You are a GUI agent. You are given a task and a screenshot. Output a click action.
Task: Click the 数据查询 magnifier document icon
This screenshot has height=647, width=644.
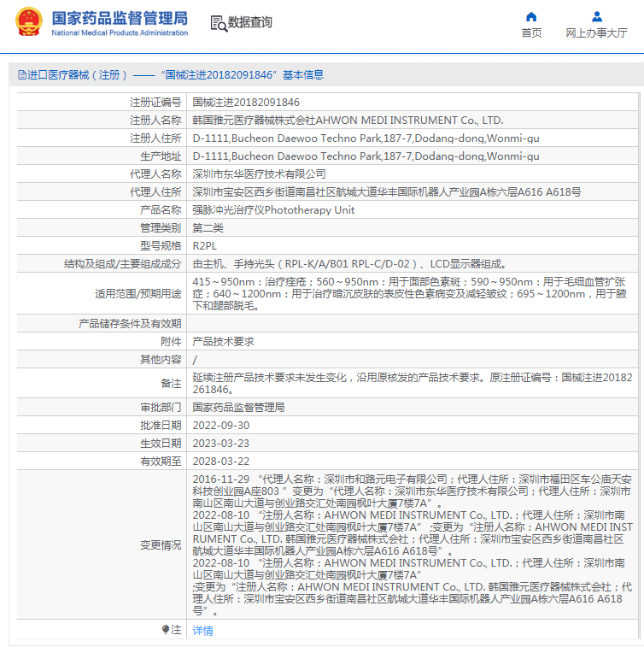(219, 23)
